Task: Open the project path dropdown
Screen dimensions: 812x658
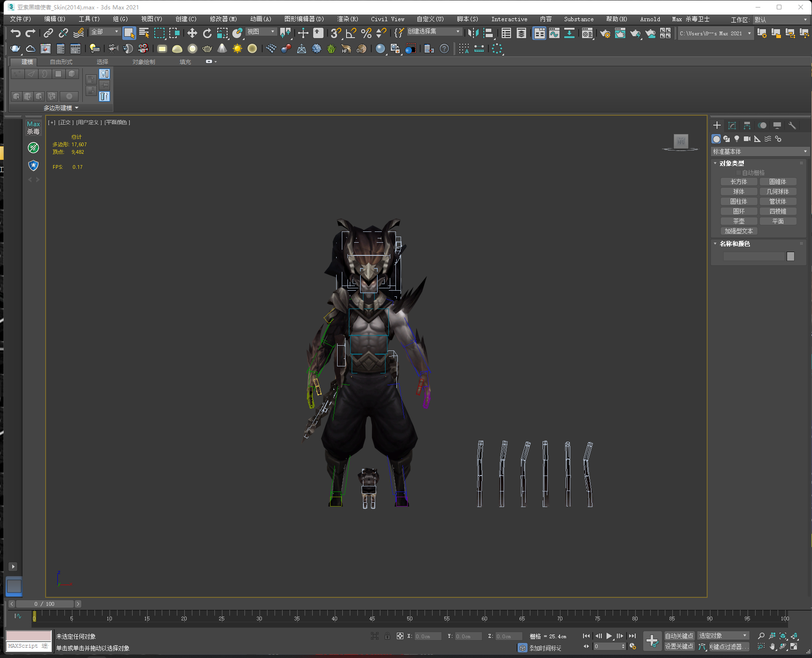Action: pos(716,33)
